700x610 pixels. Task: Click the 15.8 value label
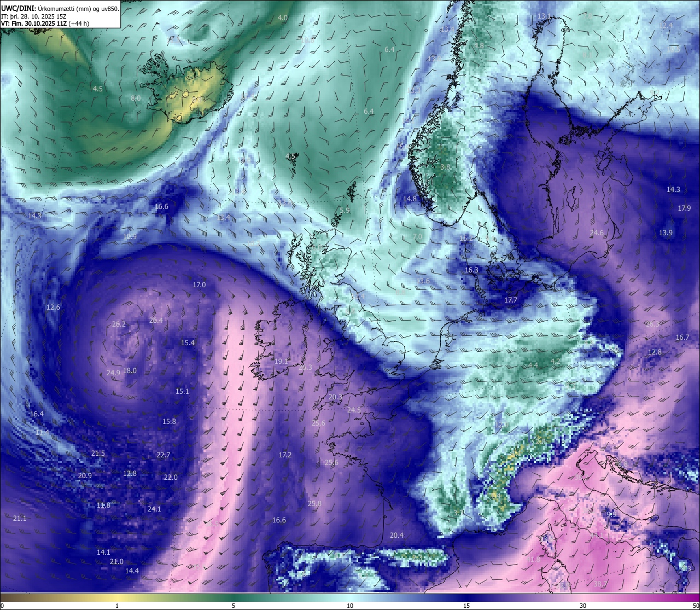coord(170,422)
